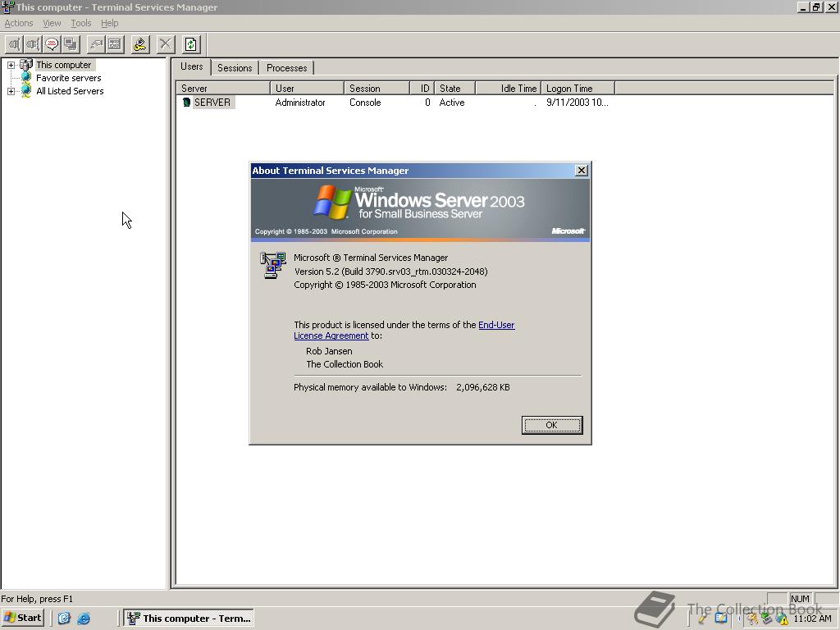Click the Quick Launch icon next to Start

point(64,619)
